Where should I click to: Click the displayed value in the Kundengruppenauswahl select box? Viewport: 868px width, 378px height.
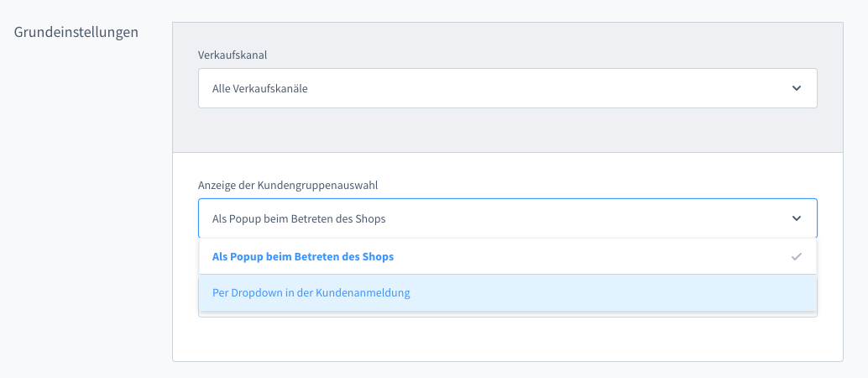pos(299,218)
